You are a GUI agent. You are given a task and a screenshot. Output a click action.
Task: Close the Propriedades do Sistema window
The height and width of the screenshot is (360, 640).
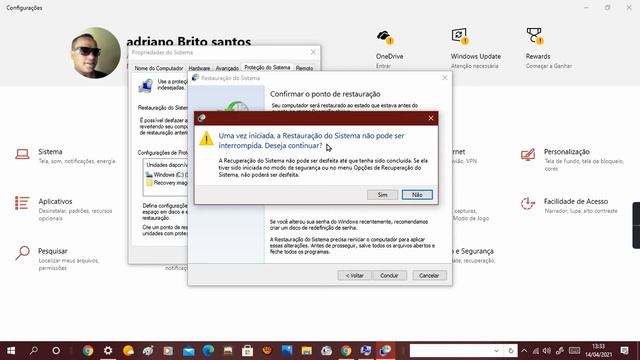tap(313, 52)
